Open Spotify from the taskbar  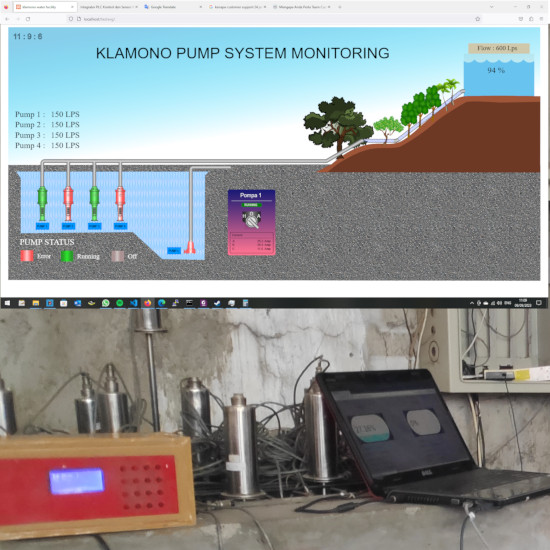[x=120, y=303]
